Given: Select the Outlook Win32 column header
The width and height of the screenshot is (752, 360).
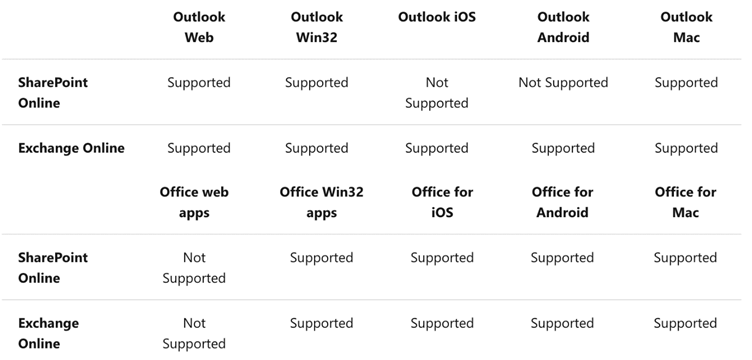Looking at the screenshot, I should 317,27.
